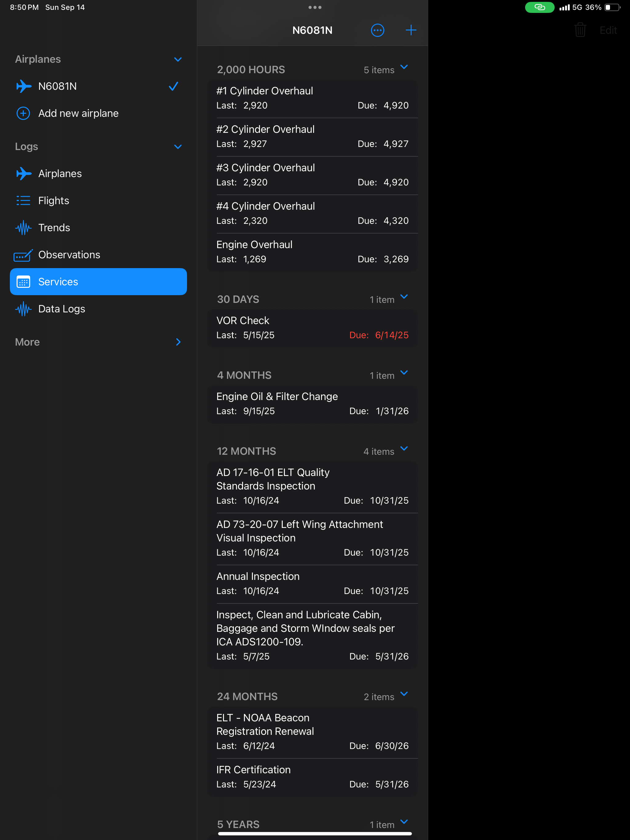
Task: Tap Add new airplane
Action: 98,113
